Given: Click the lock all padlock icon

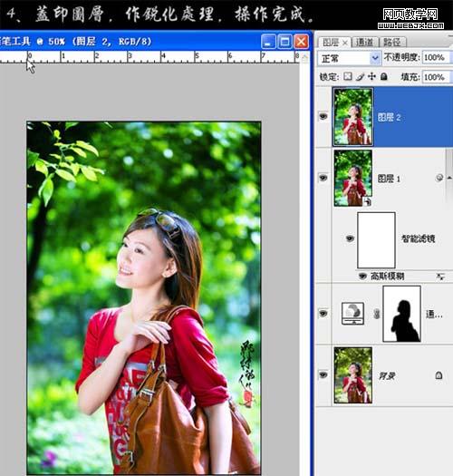Looking at the screenshot, I should coord(384,76).
